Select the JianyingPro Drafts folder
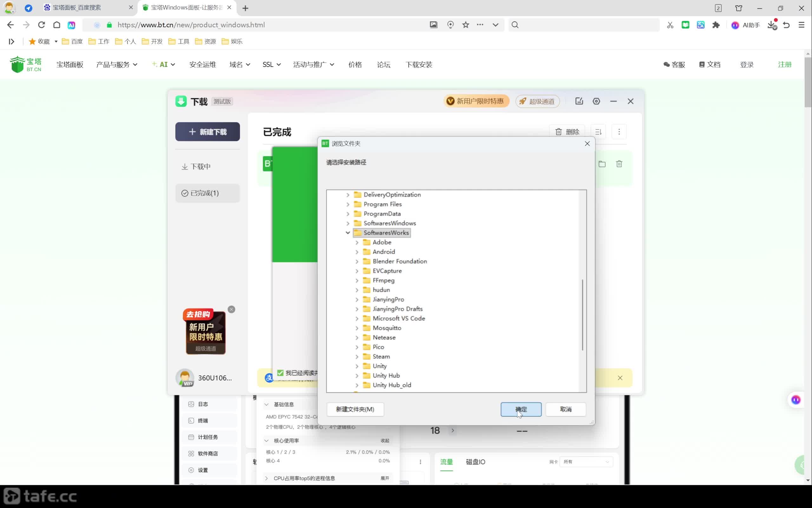Viewport: 812px width, 508px height. coord(398,309)
